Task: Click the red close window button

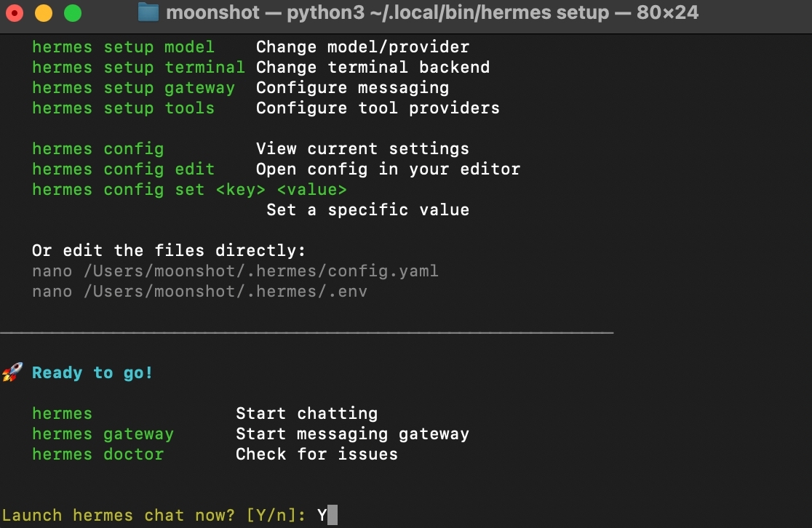Action: click(15, 13)
